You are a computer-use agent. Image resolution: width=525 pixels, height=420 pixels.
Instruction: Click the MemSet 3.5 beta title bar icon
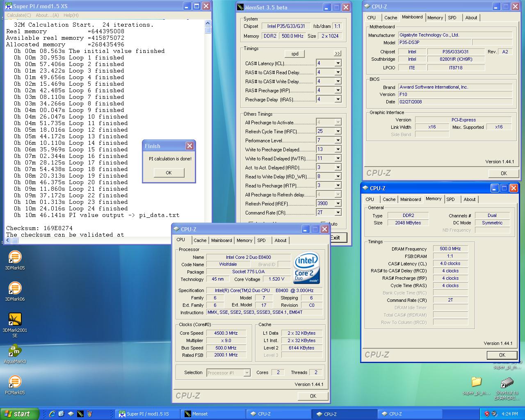click(x=240, y=7)
